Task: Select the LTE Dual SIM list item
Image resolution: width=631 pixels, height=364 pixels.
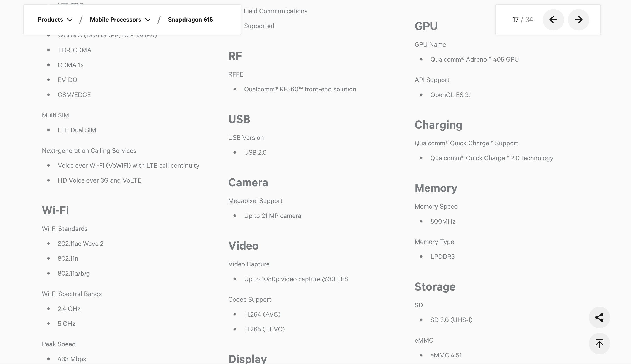Action: click(77, 130)
